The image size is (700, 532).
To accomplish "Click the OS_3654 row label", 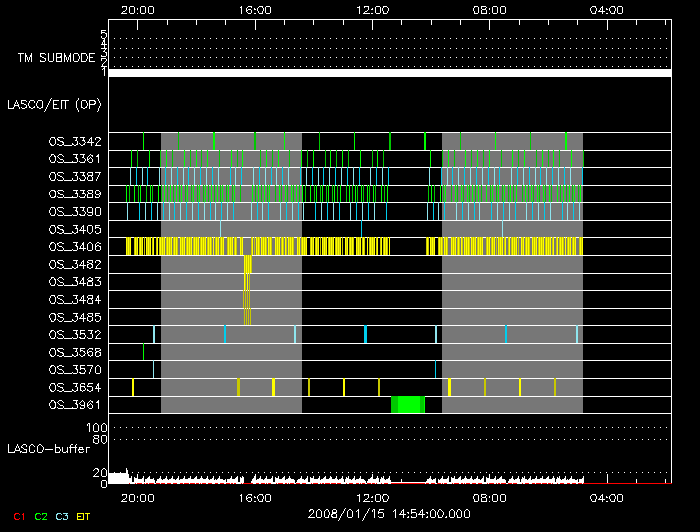I will tap(74, 387).
